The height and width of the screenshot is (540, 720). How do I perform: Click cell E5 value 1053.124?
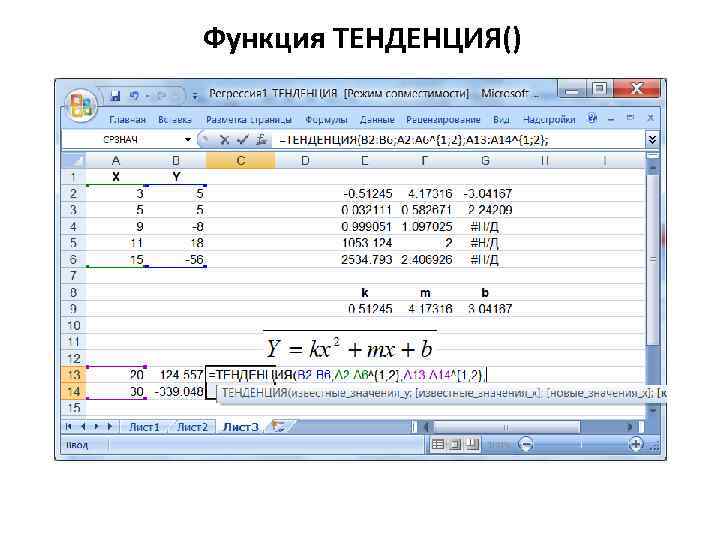pos(365,243)
